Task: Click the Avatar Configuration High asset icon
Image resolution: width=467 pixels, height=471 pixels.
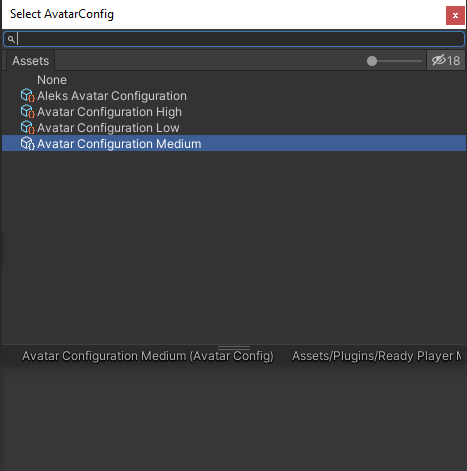Action: pyautogui.click(x=28, y=112)
